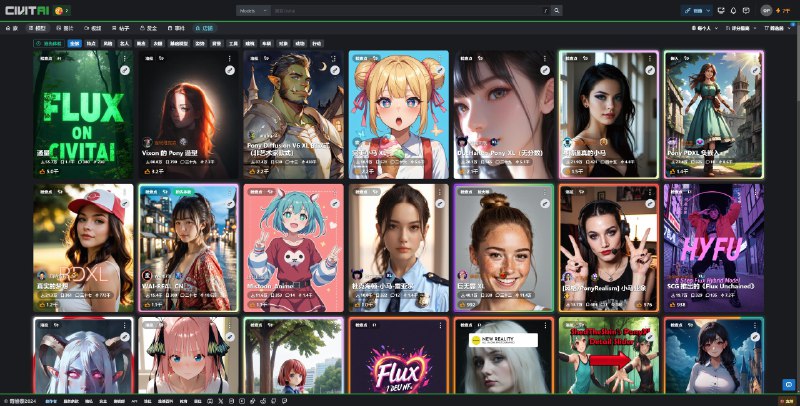Viewport: 800px width, 406px height.
Task: Click the droplet icon in the header
Action: (x=734, y=10)
